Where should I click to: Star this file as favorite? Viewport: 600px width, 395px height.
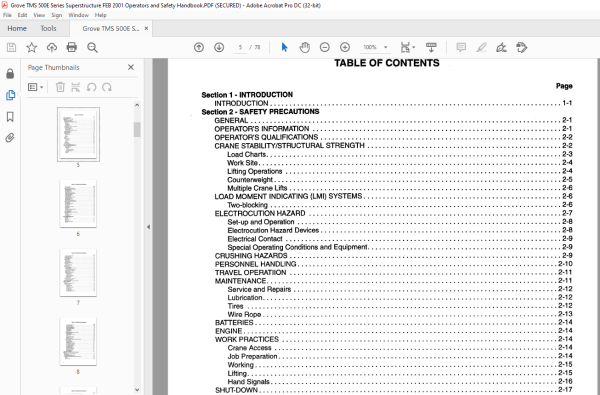tap(31, 47)
